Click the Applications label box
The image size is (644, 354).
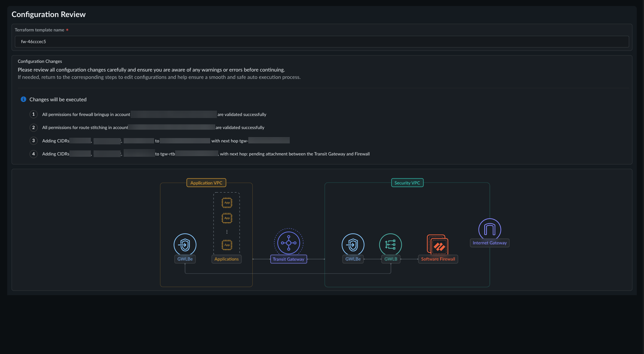coord(227,259)
